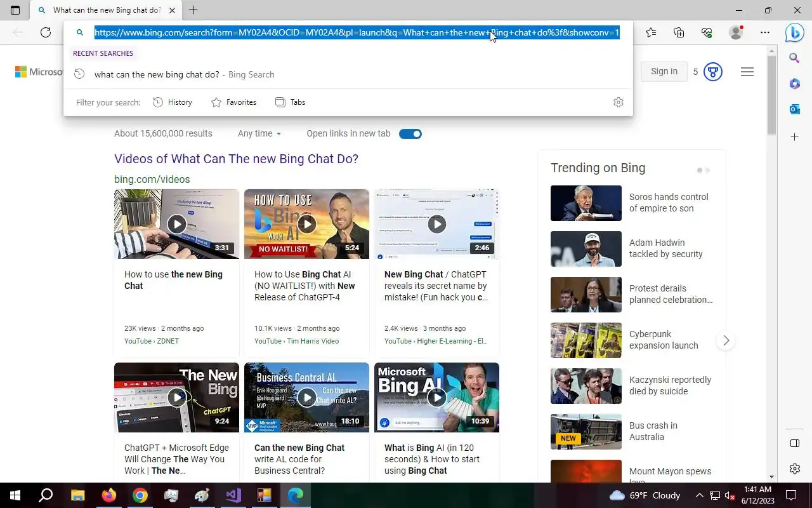The height and width of the screenshot is (508, 812).
Task: Reload the page with Refresh icon
Action: [46, 32]
